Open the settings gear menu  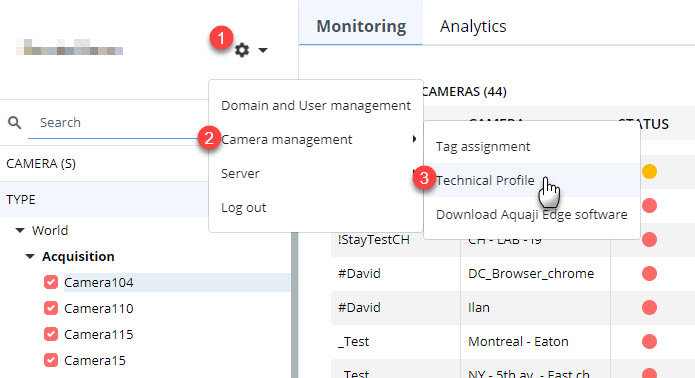click(x=242, y=50)
